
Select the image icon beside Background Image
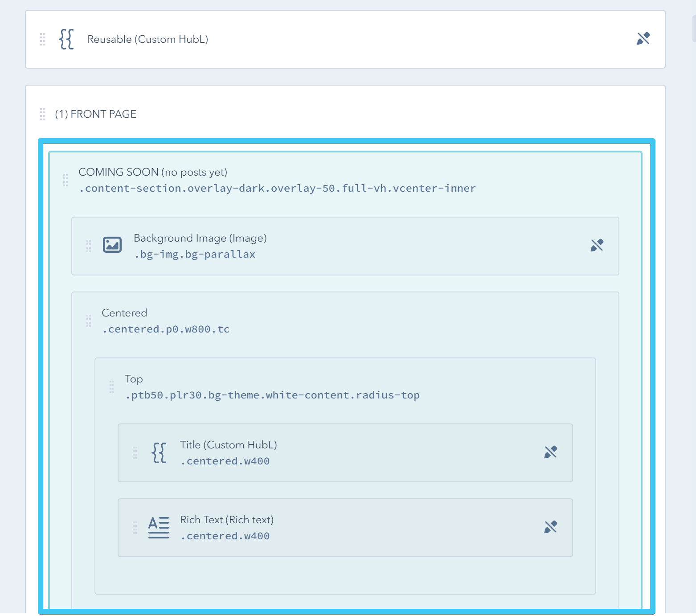click(112, 244)
